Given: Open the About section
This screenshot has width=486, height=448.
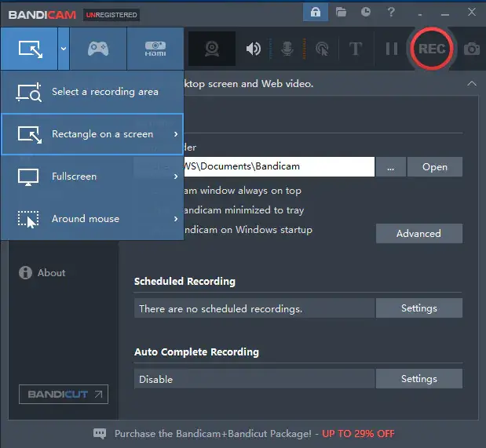Looking at the screenshot, I should [x=42, y=272].
